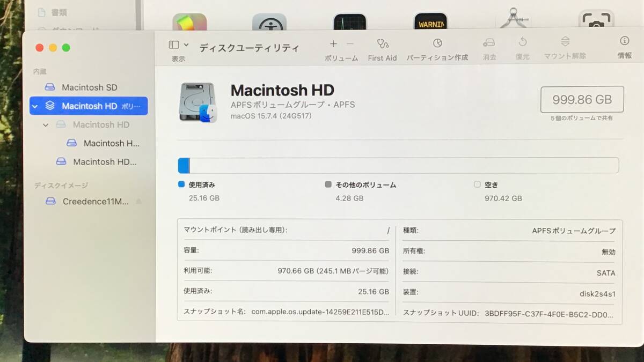644x362 pixels.
Task: Zoom the Disk Utility window with green button
Action: coord(66,48)
